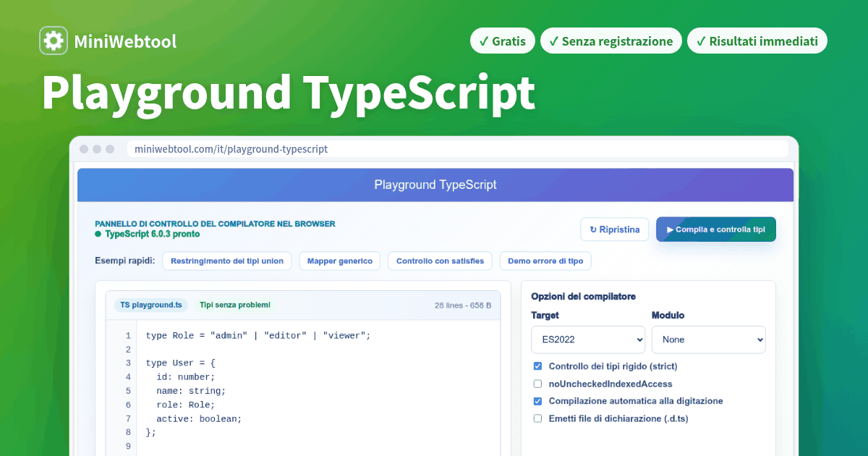Click code line type Role definition
Image resolution: width=868 pixels, height=456 pixels.
pos(258,336)
